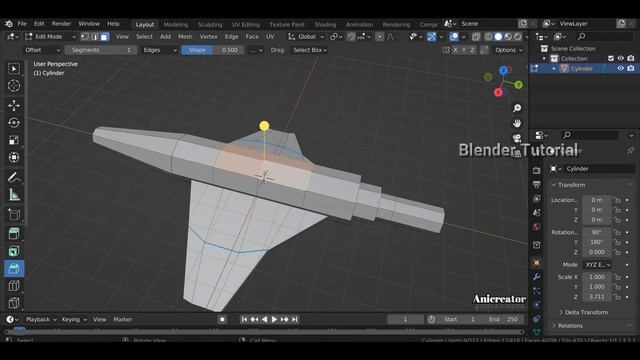Open the World properties tab icon
640x360 pixels.
click(536, 227)
